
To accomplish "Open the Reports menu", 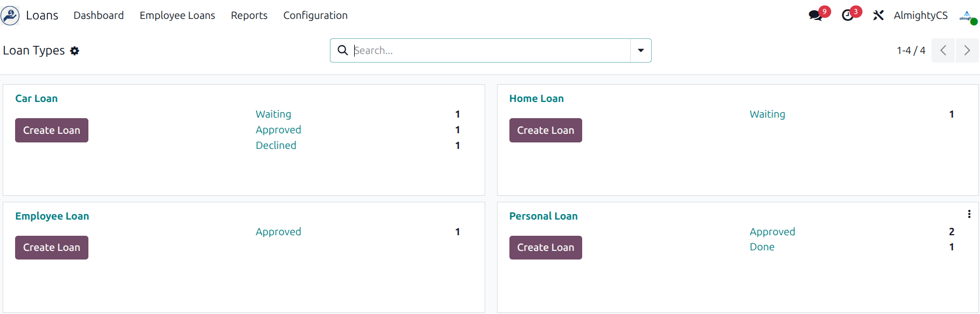I will [249, 16].
